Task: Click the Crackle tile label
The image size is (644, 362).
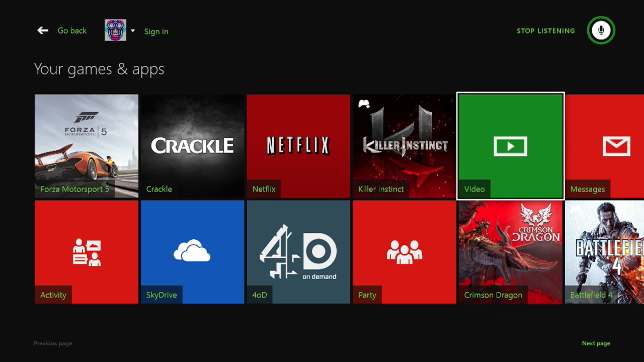Action: [159, 189]
